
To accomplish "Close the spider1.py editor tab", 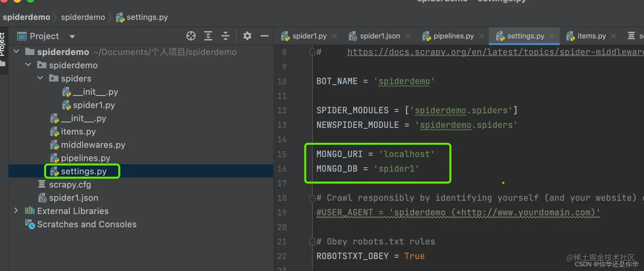I will coord(334,36).
